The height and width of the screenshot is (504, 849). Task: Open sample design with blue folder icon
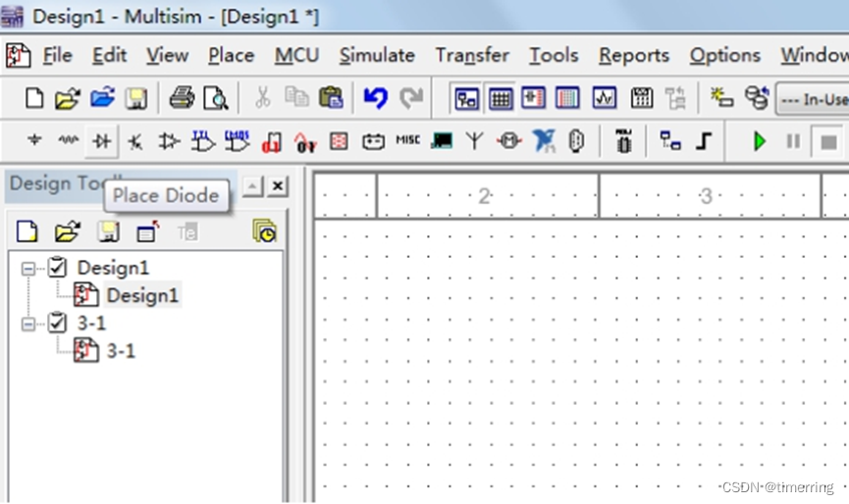102,98
